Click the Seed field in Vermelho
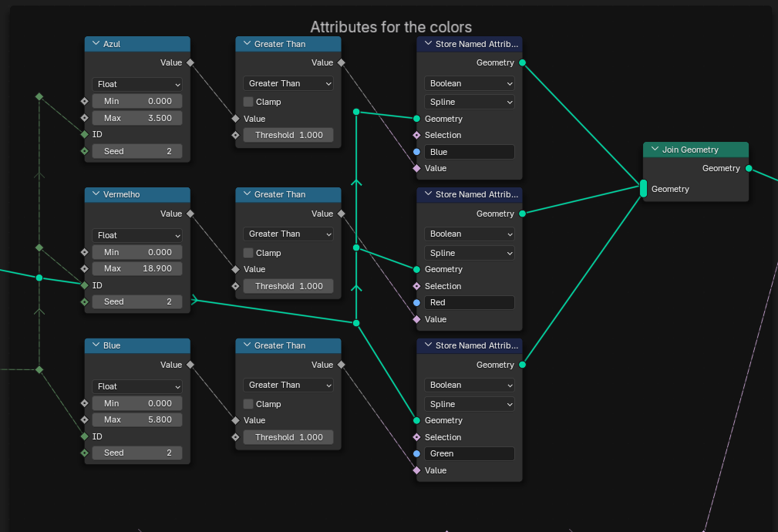This screenshot has height=532, width=778. pos(137,301)
